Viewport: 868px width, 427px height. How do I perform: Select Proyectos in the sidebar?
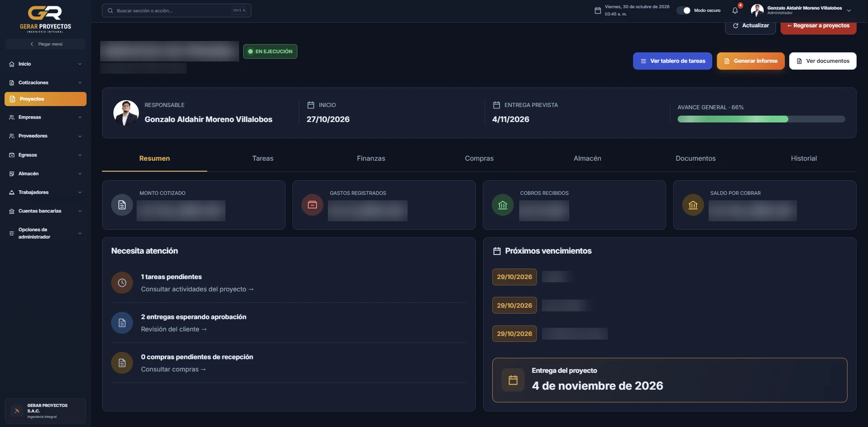pos(46,99)
